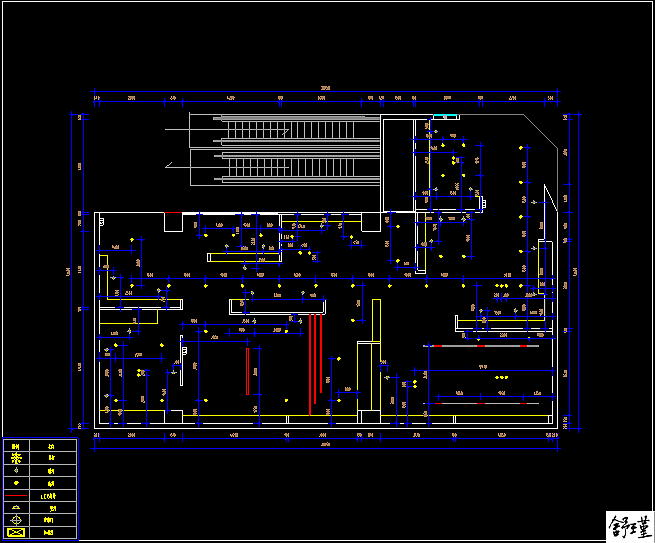Image resolution: width=655 pixels, height=543 pixels.
Task: Select the lower escalator drawing
Action: (x=285, y=167)
